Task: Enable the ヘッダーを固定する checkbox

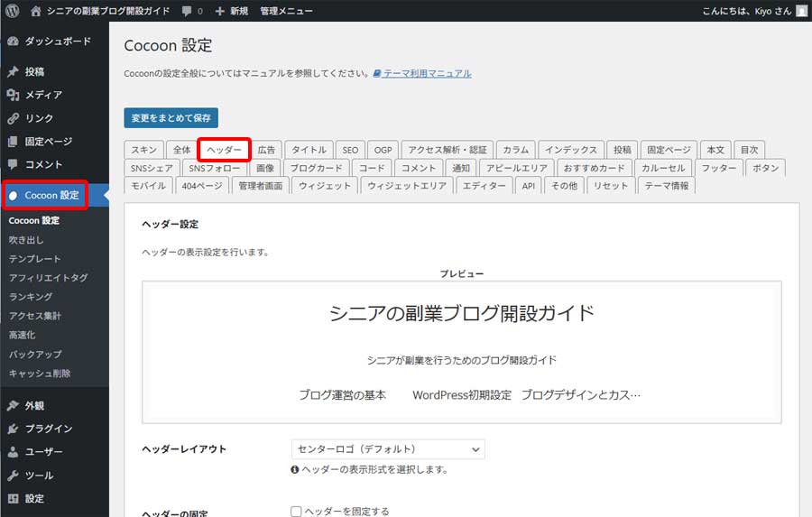Action: coord(296,512)
